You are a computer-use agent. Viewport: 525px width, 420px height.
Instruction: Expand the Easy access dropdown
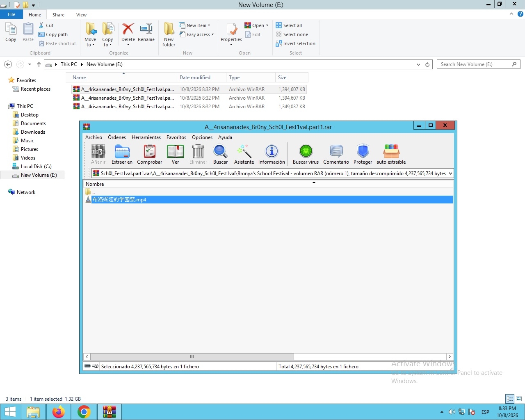point(196,34)
